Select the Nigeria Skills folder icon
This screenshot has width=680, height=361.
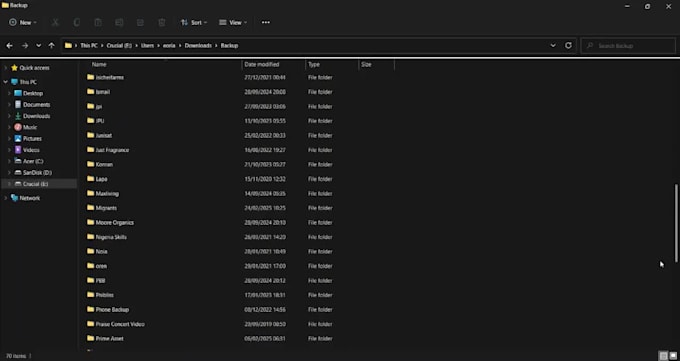90,237
